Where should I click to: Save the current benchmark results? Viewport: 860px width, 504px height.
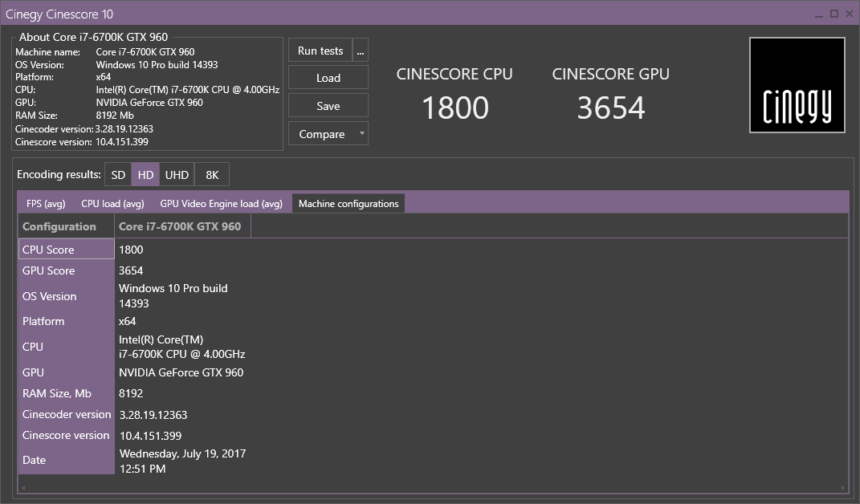click(328, 106)
